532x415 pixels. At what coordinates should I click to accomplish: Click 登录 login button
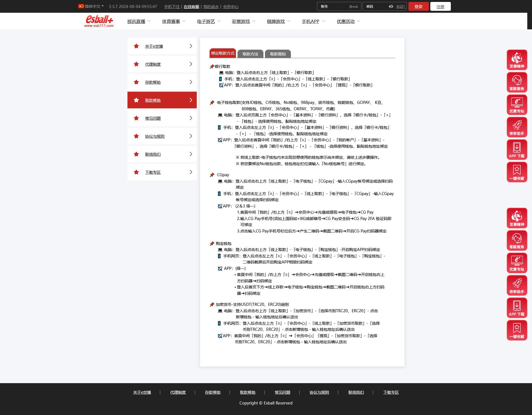[418, 6]
